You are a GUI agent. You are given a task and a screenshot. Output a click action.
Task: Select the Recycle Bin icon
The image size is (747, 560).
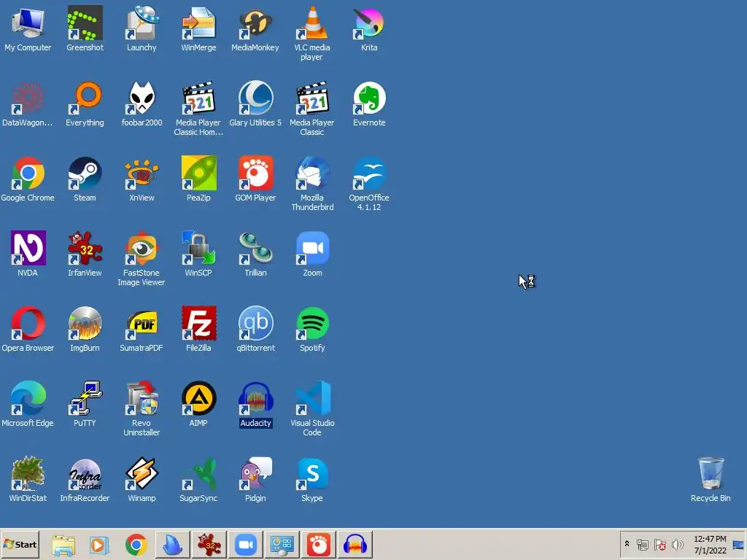pos(711,480)
